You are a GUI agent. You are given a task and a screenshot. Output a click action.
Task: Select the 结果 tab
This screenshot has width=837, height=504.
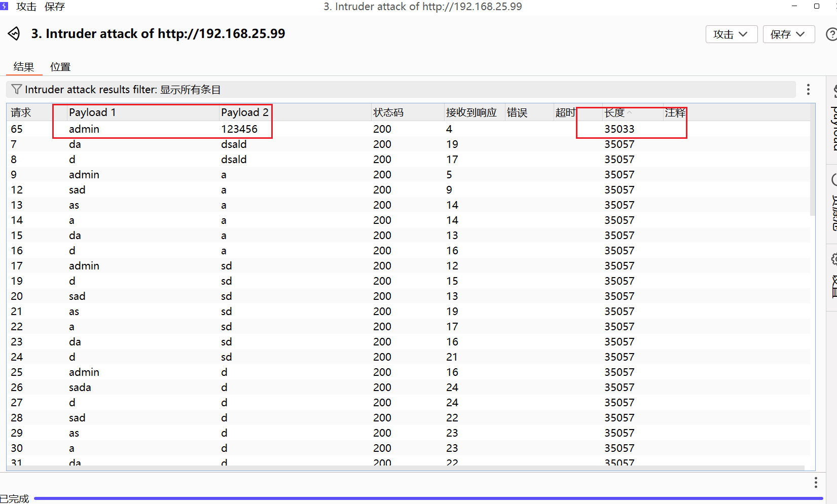tap(24, 67)
